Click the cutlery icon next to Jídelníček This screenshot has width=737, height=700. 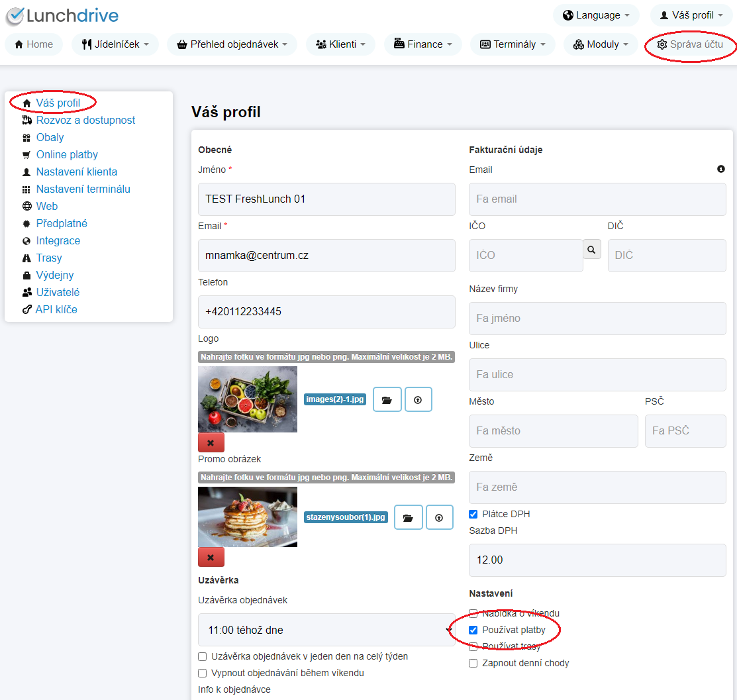pyautogui.click(x=87, y=44)
